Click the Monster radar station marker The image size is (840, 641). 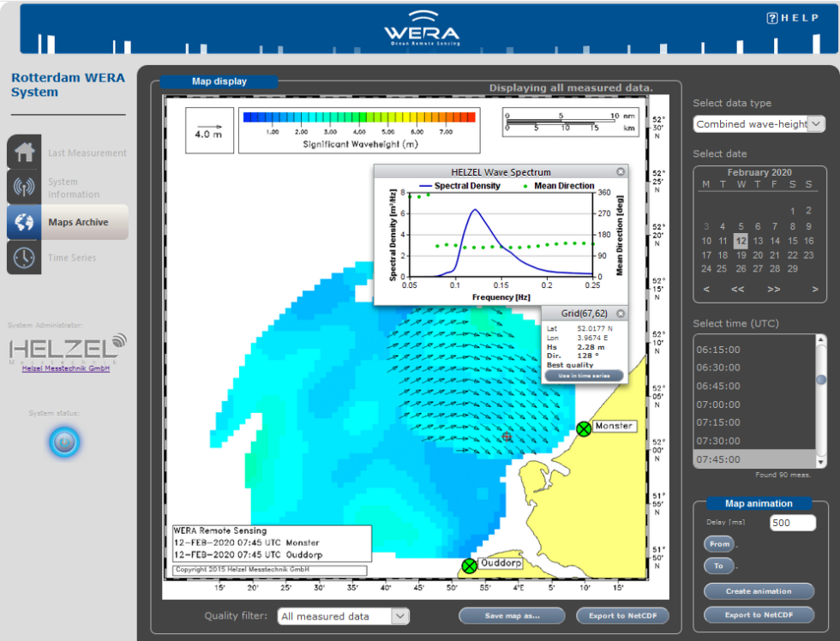point(584,428)
